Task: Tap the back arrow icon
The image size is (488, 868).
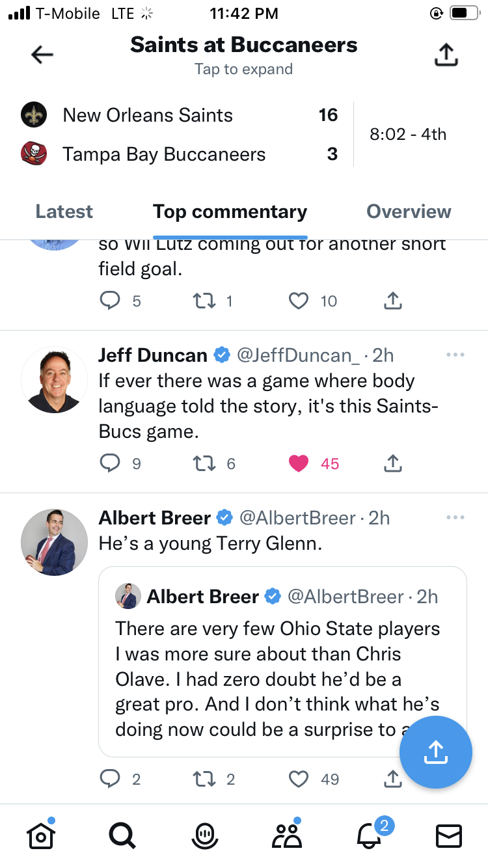Action: click(42, 55)
